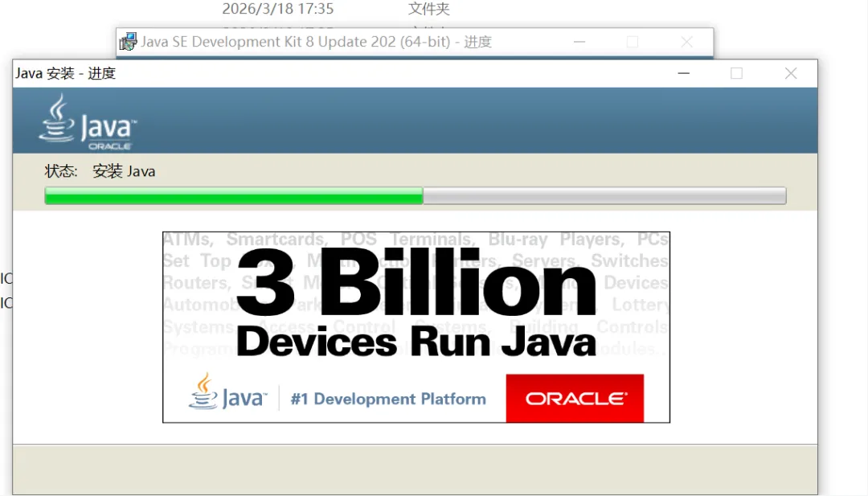Click the '状态:' status label
The width and height of the screenshot is (868, 496).
pos(61,171)
